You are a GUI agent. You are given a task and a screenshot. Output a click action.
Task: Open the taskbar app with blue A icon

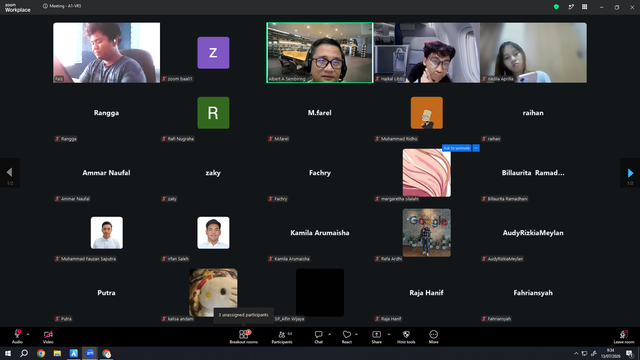click(73, 353)
